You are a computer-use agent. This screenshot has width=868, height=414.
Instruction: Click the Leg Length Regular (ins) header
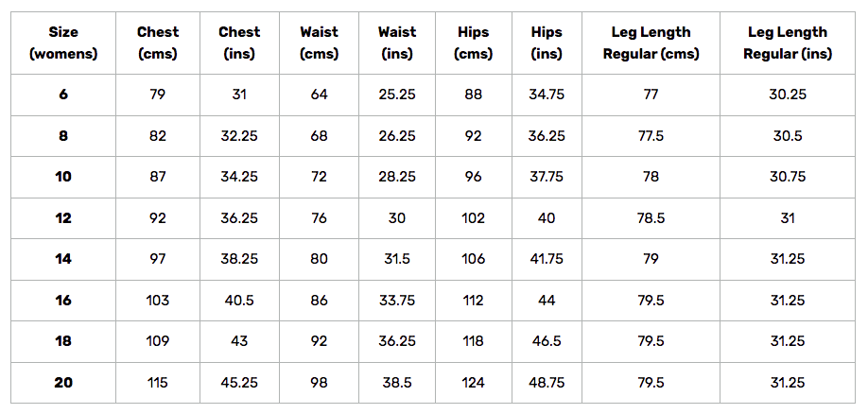coord(788,43)
